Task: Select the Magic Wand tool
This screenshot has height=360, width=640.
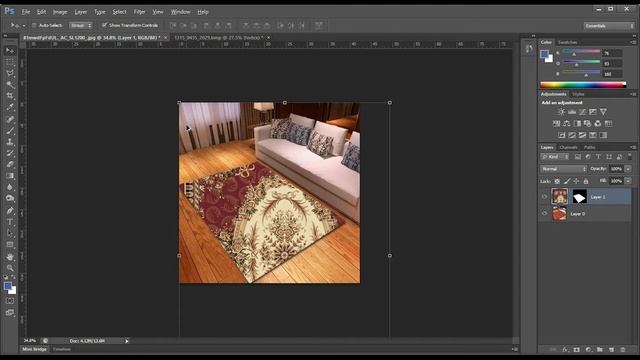Action: pyautogui.click(x=10, y=84)
